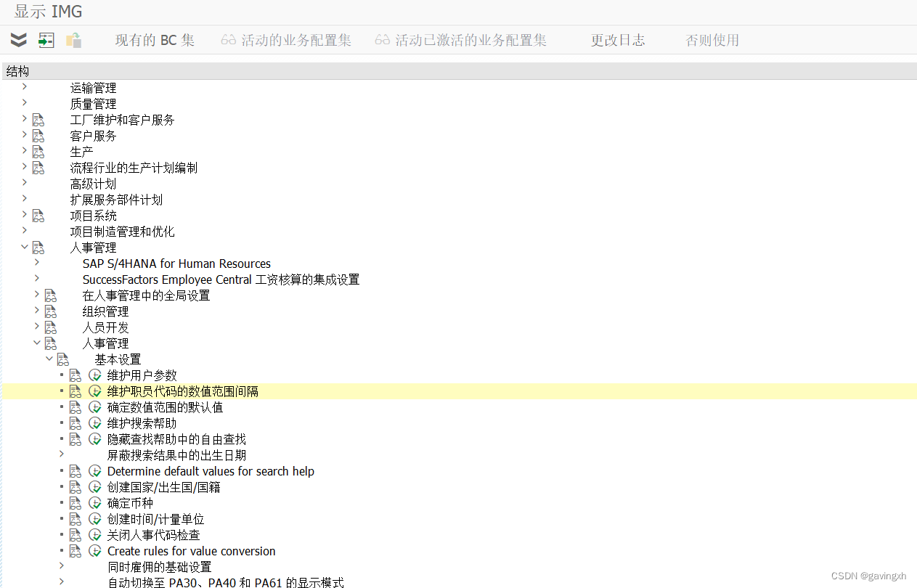
Task: Expand the 高级计划 tree node
Action: 24,183
